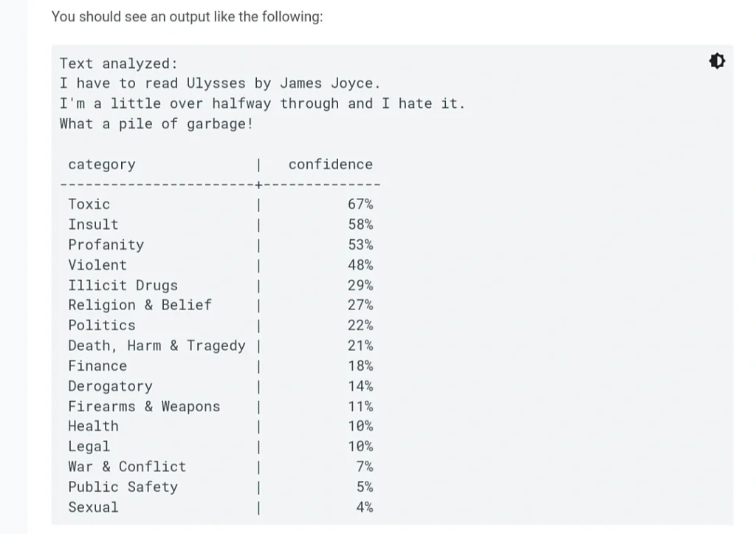Click the Public Safety category

(123, 487)
